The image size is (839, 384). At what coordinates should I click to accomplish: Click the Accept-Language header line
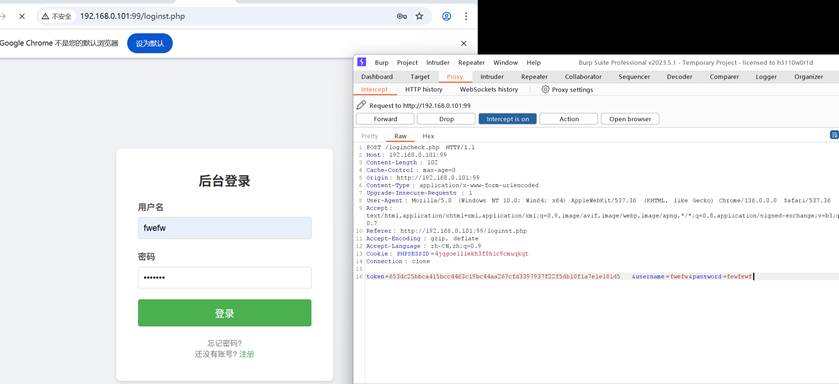[x=423, y=246]
